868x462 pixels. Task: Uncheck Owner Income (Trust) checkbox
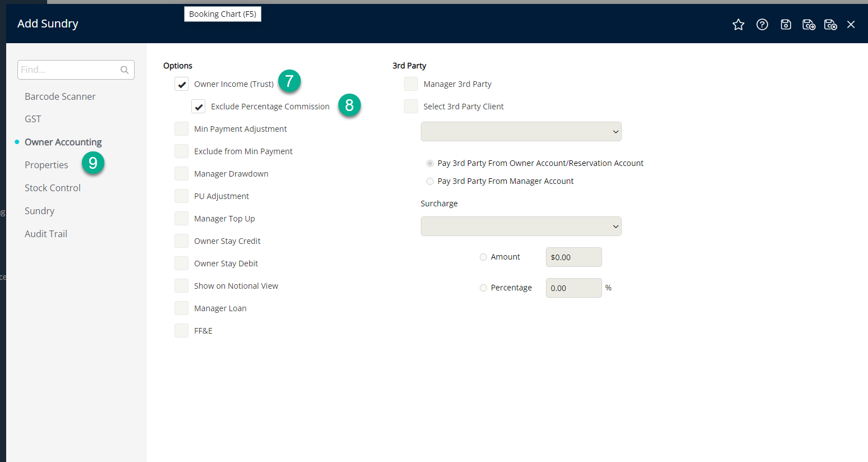tap(182, 84)
